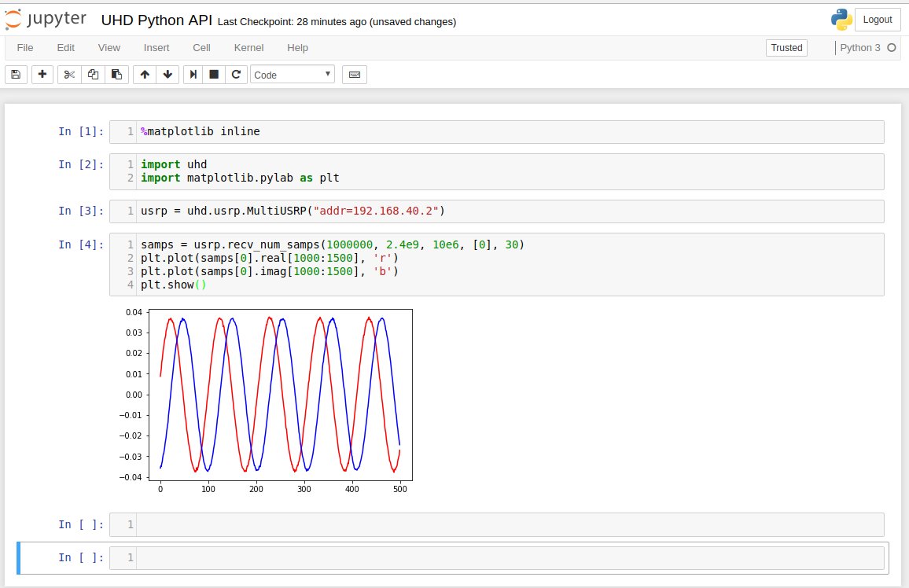
Task: Click the Python logo icon
Action: click(841, 20)
